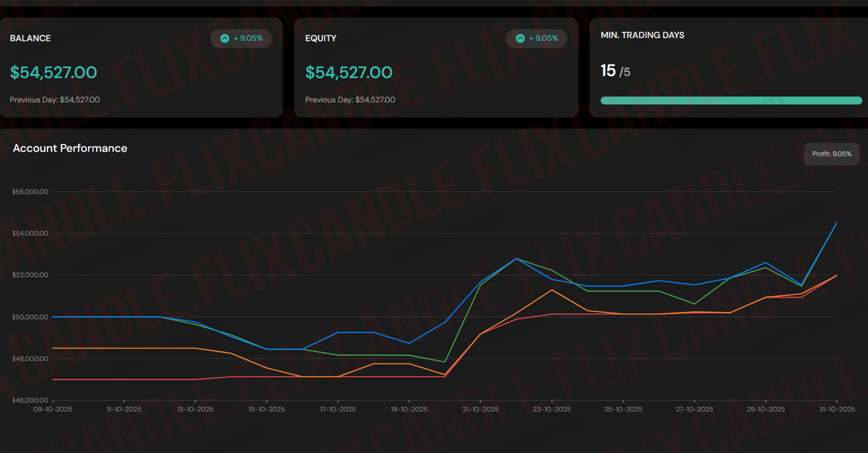This screenshot has height=453, width=868.
Task: Click the 09-10-2025 date label
Action: [x=53, y=409]
